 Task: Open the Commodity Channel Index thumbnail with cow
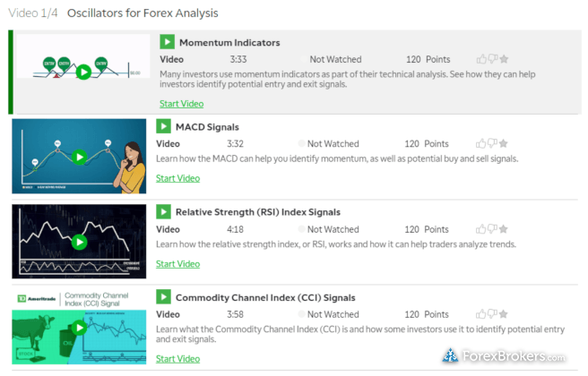(79, 328)
